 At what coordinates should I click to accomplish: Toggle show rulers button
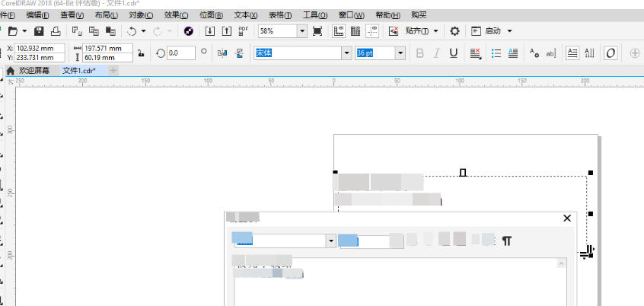(339, 31)
